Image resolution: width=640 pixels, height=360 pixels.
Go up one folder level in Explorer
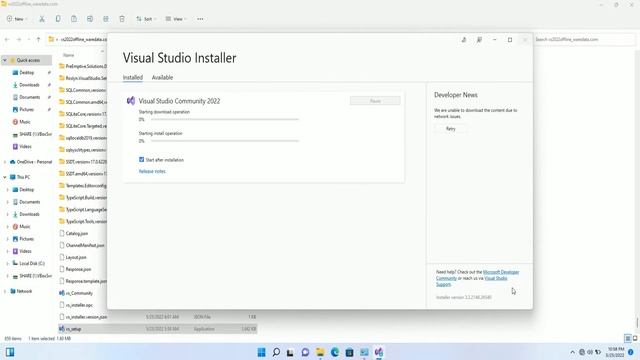point(38,40)
